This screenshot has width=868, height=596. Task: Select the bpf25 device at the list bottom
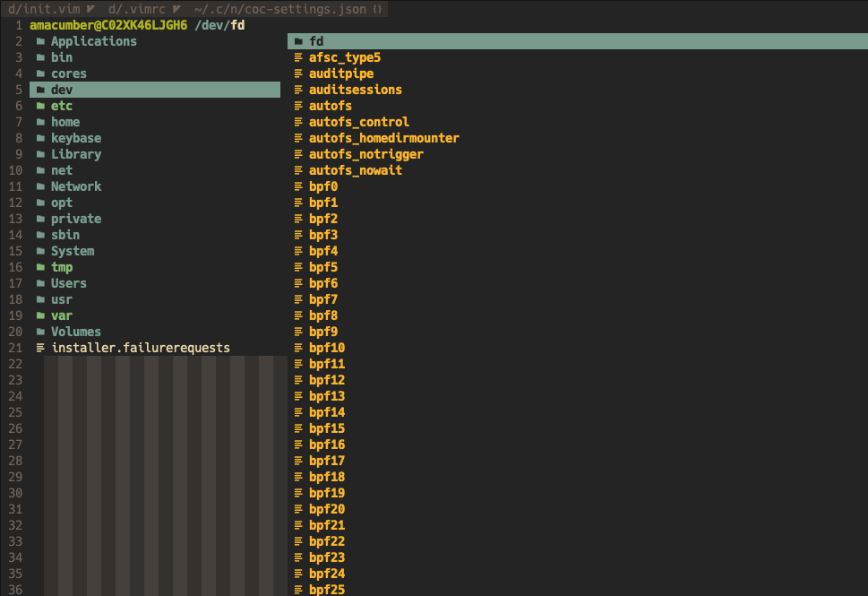(x=327, y=591)
